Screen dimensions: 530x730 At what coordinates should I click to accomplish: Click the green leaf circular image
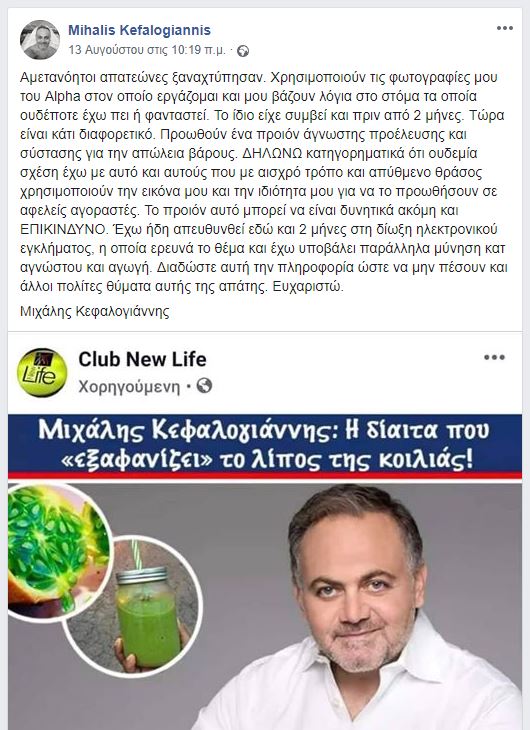tap(59, 553)
